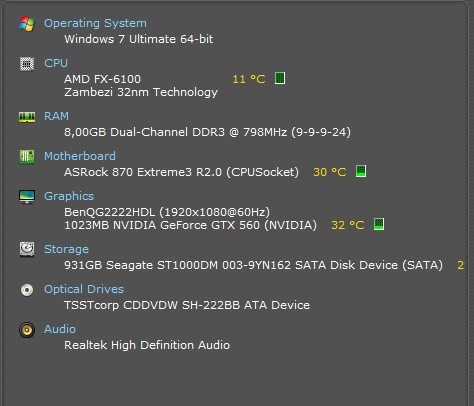
Task: Open the Motherboard section heading
Action: click(80, 156)
